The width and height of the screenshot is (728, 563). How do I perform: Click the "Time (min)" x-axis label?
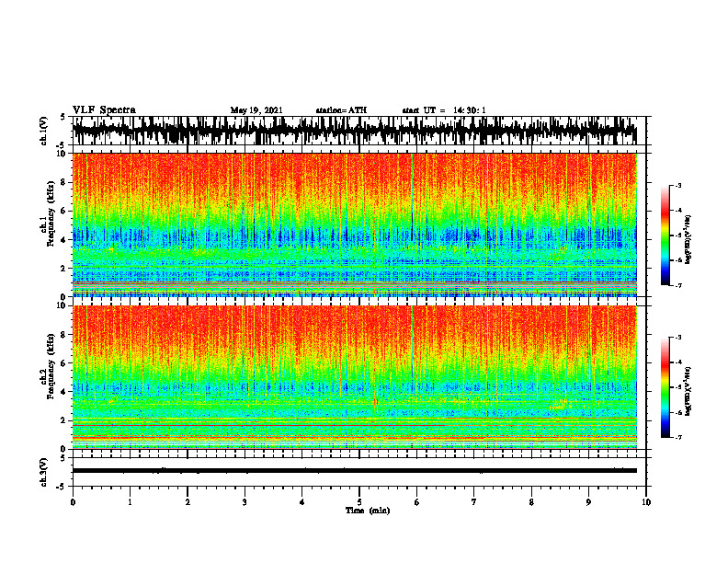point(368,511)
